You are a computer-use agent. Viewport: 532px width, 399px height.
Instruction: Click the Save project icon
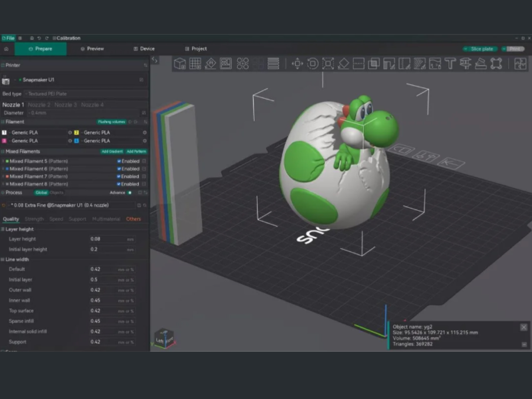[x=32, y=38]
